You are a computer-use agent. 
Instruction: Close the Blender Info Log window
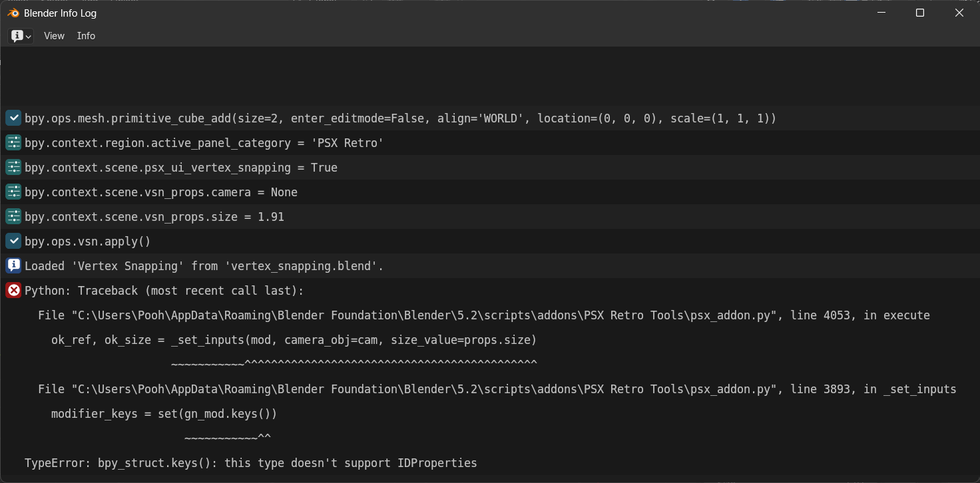[x=959, y=13]
